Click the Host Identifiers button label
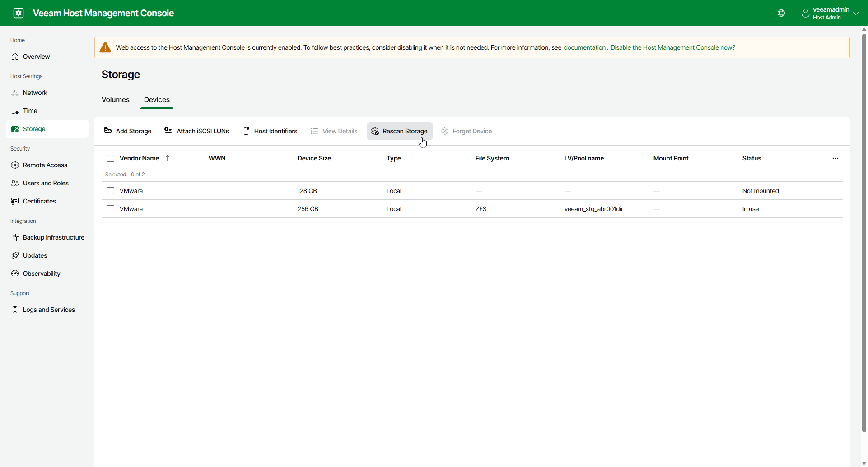This screenshot has width=868, height=467. point(275,131)
